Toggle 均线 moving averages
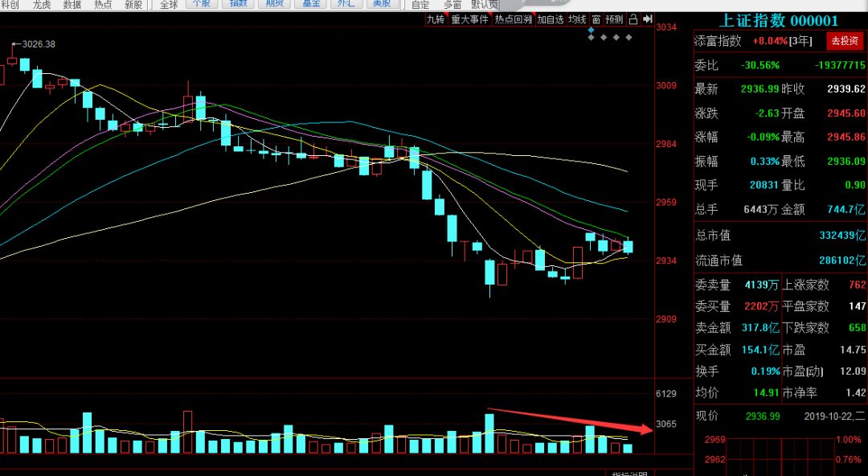 click(x=577, y=19)
